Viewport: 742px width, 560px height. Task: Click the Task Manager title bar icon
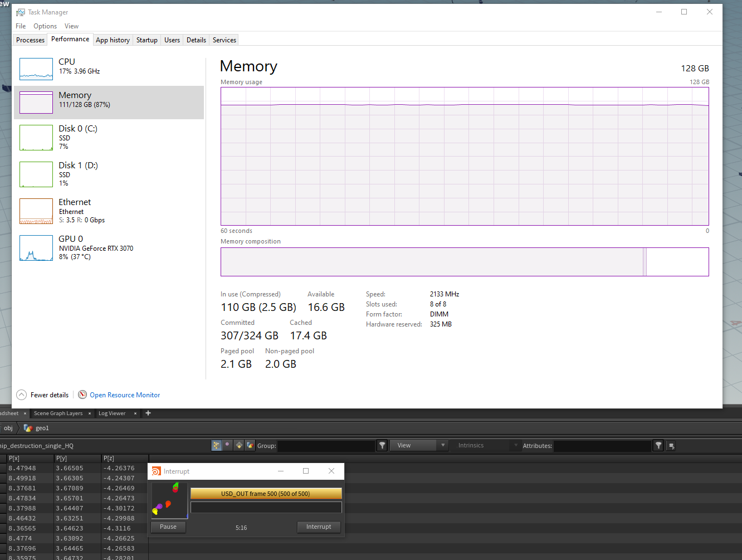[21, 12]
